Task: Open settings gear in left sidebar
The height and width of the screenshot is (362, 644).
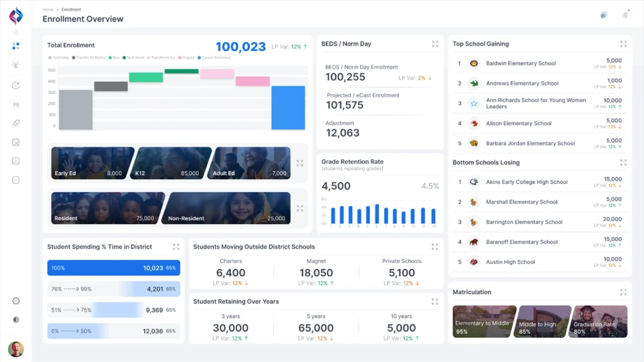Action: pyautogui.click(x=16, y=301)
